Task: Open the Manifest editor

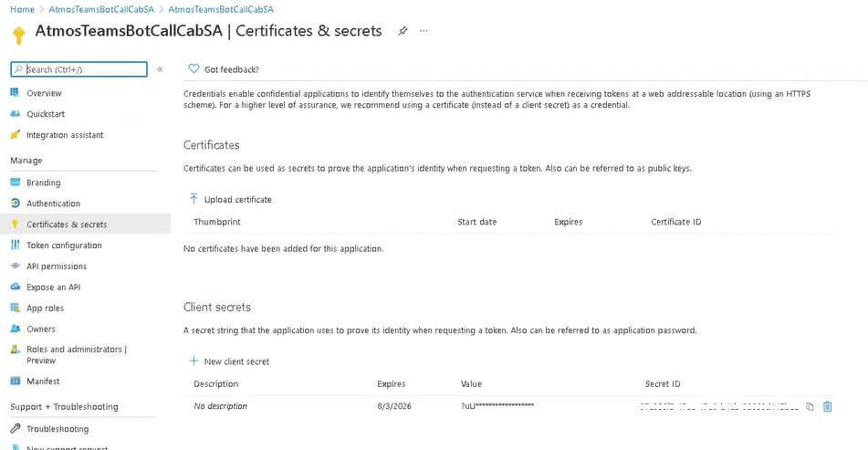Action: (x=43, y=382)
